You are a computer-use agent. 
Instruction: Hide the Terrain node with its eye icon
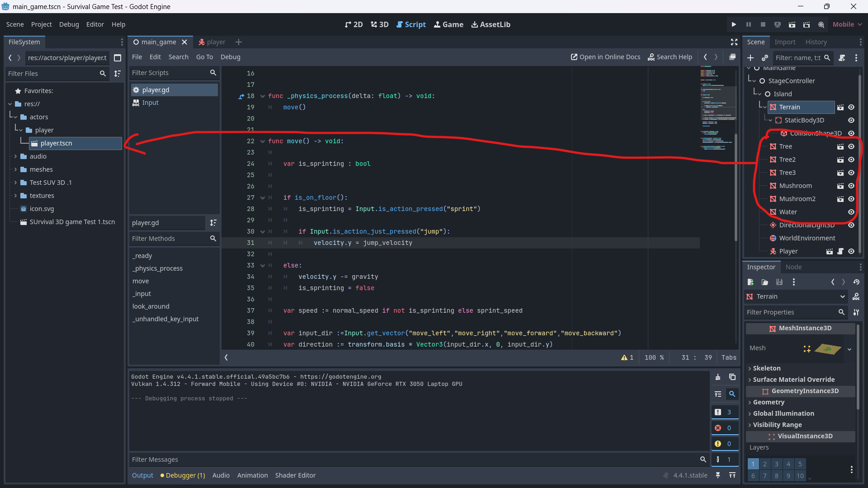tap(851, 107)
